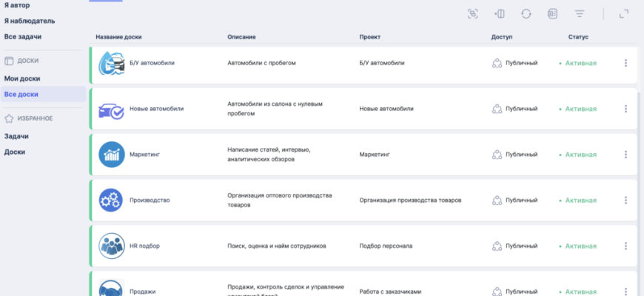The image size is (644, 296).
Task: Click the Название доски column header
Action: coord(118,37)
